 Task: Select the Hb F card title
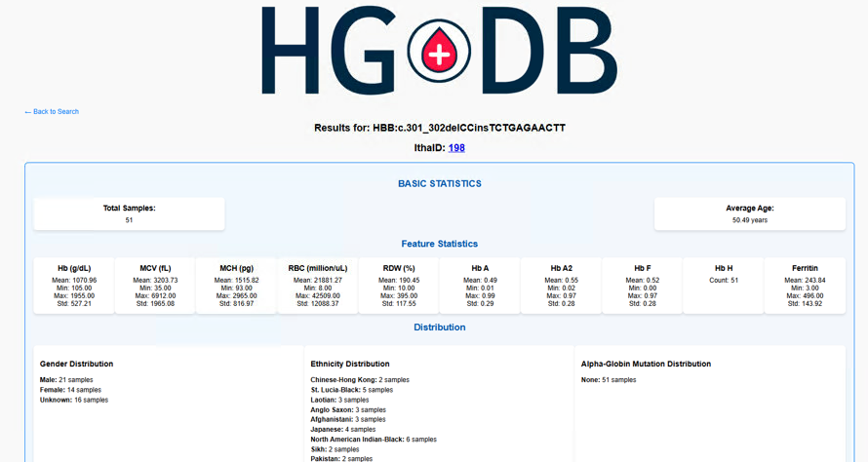click(x=642, y=268)
